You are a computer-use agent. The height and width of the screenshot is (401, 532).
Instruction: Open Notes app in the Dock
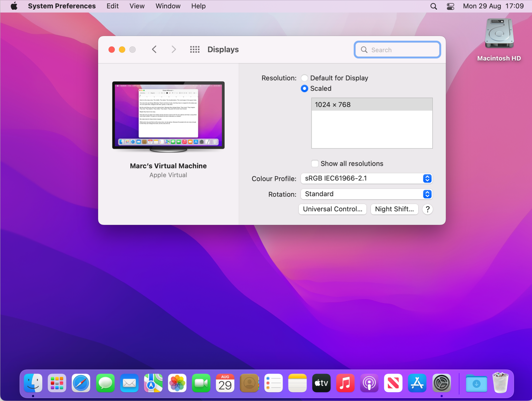pyautogui.click(x=297, y=383)
